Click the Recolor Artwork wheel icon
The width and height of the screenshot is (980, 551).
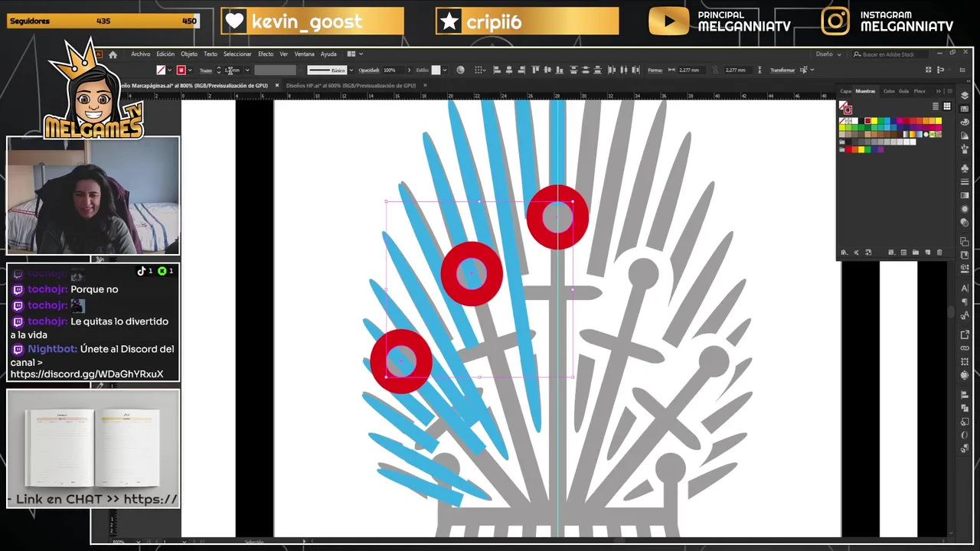(x=460, y=70)
